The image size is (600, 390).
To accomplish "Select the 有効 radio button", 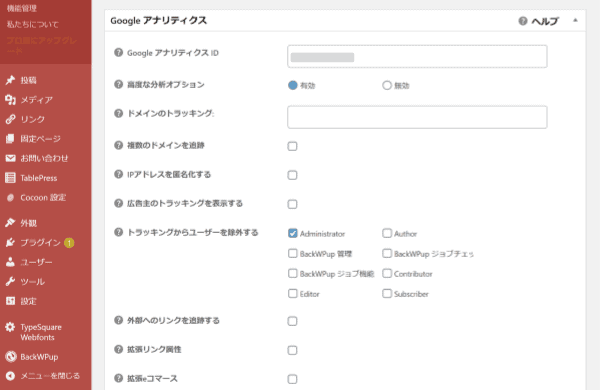I will 293,85.
